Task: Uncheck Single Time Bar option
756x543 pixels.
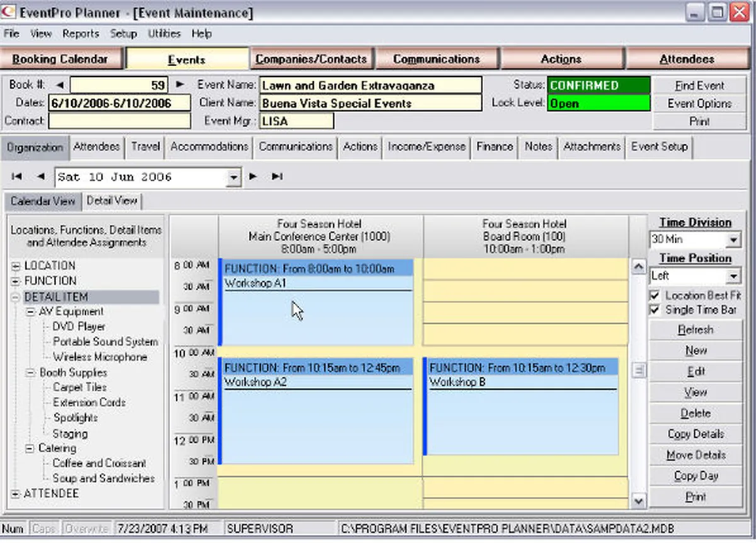Action: [655, 310]
